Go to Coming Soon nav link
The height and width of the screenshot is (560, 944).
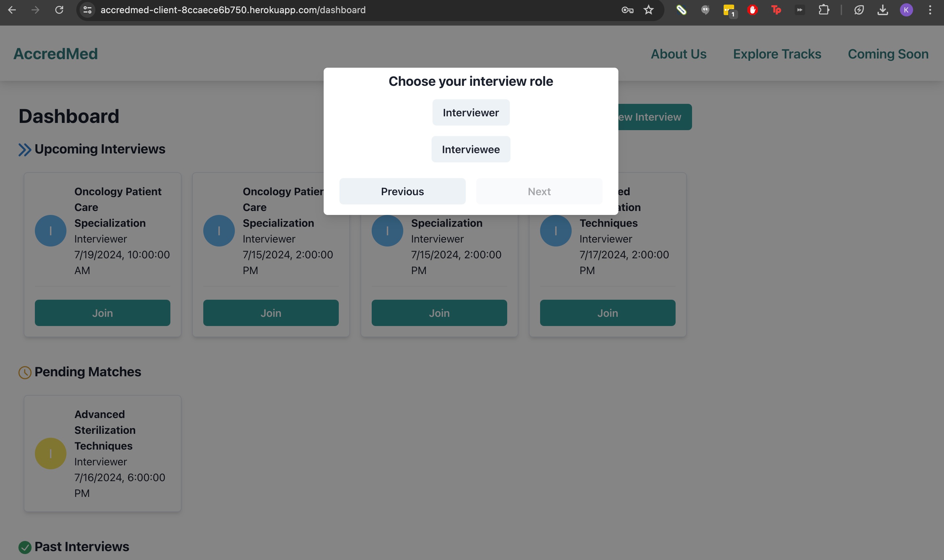(x=888, y=54)
